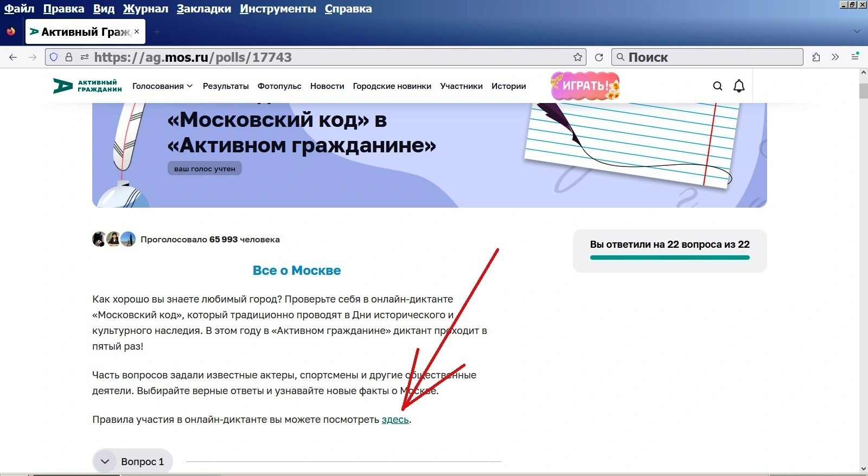
Task: Open site permissions icon in address bar
Action: pyautogui.click(x=85, y=57)
